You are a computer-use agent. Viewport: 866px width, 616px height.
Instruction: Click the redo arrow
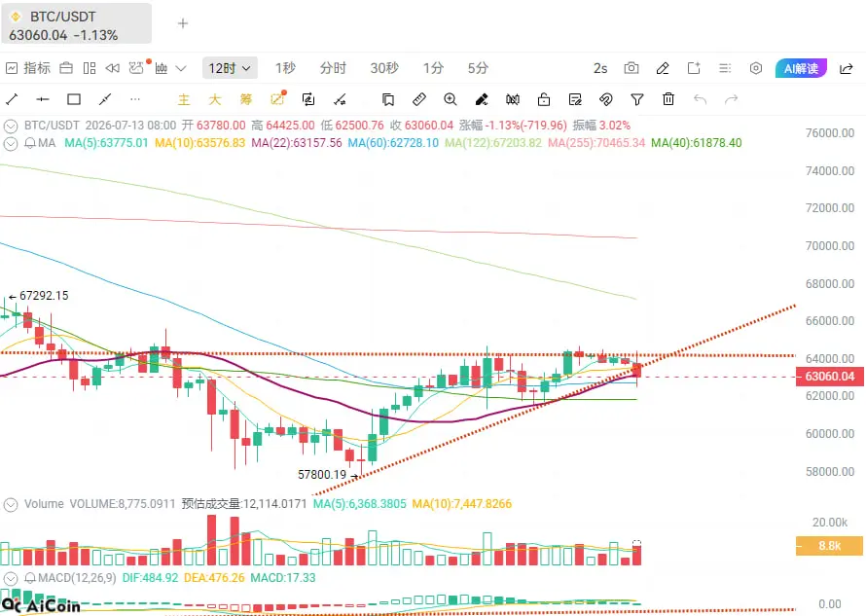(x=732, y=99)
